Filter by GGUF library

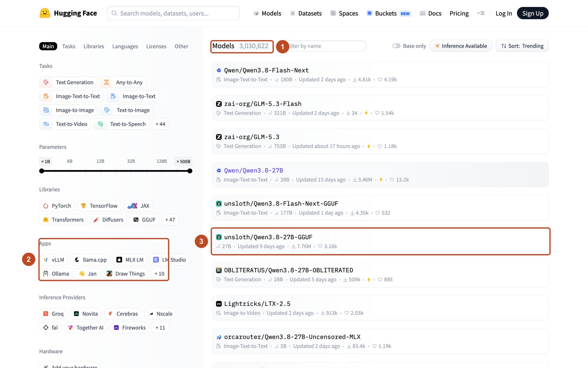tap(145, 220)
